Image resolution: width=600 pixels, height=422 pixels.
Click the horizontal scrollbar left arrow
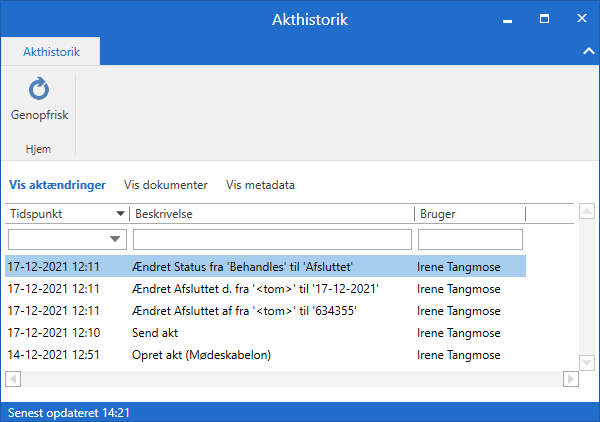point(13,379)
